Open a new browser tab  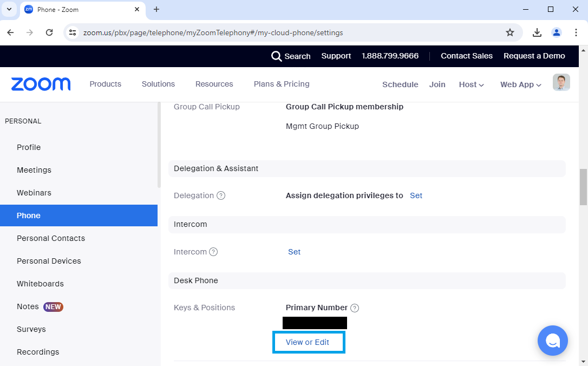click(156, 9)
